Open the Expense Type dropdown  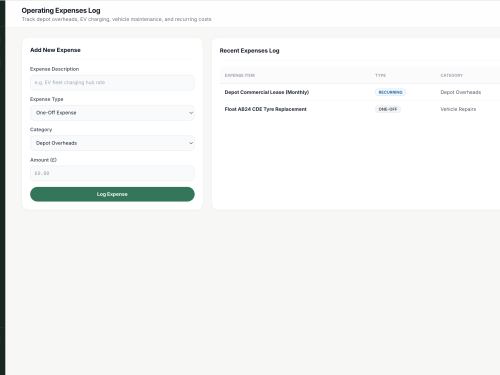tap(112, 113)
